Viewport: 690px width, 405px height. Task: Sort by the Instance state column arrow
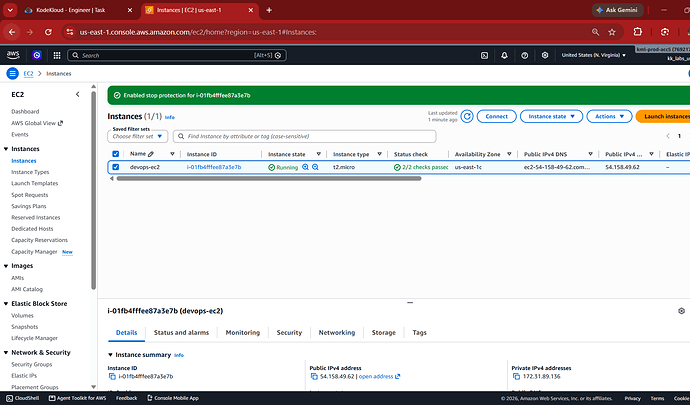(x=319, y=154)
